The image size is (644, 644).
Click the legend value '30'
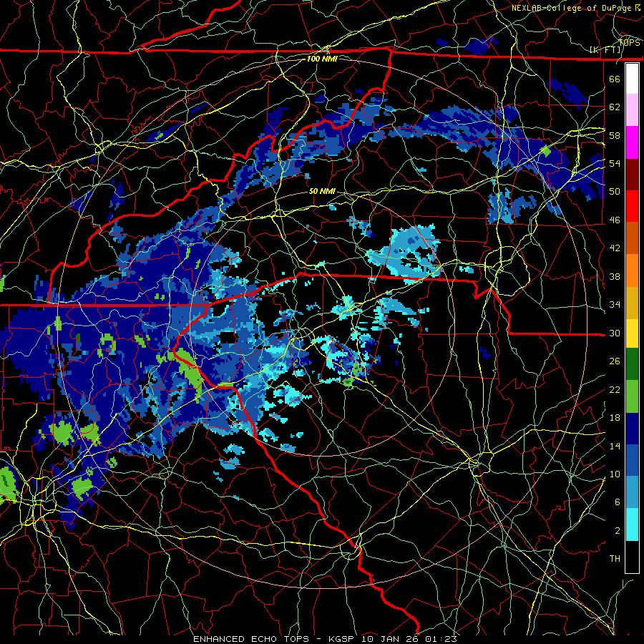coord(615,333)
